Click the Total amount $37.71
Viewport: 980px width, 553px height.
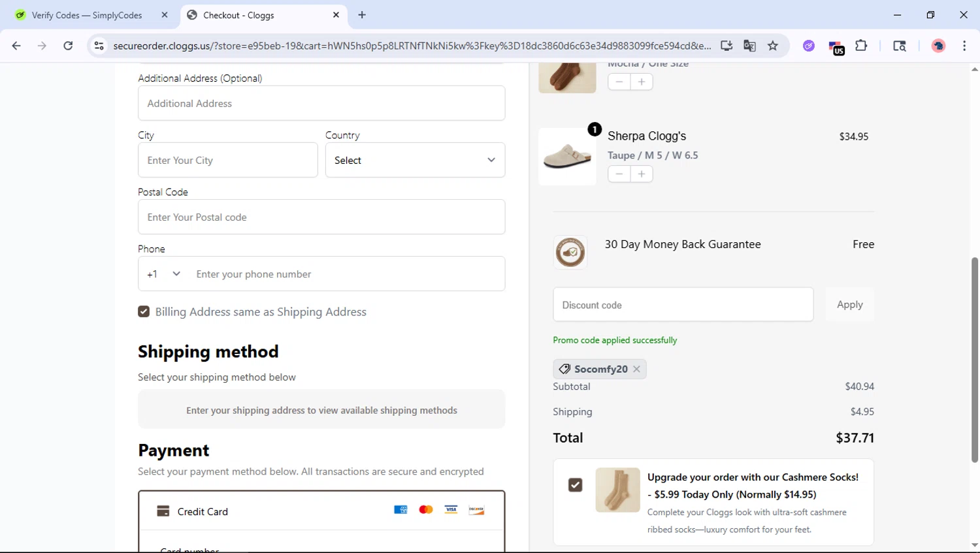coord(855,438)
